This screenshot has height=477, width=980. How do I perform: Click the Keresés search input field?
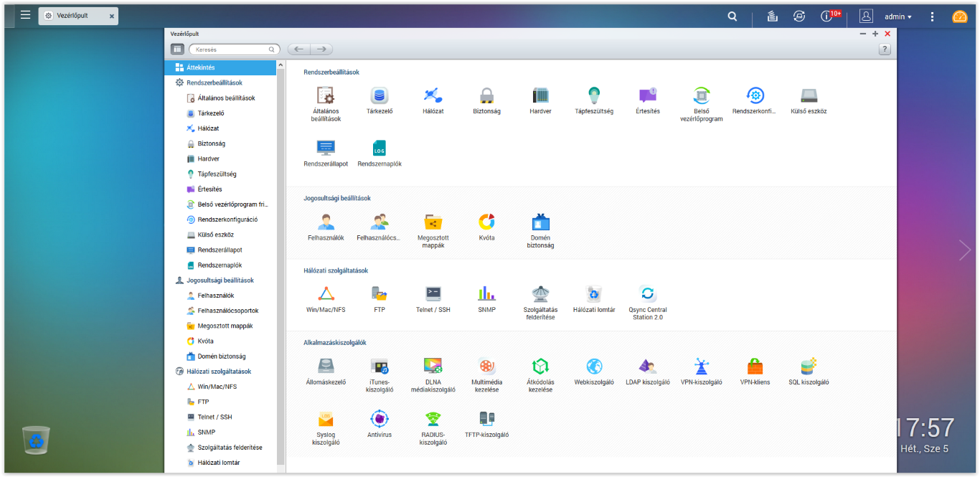(230, 49)
